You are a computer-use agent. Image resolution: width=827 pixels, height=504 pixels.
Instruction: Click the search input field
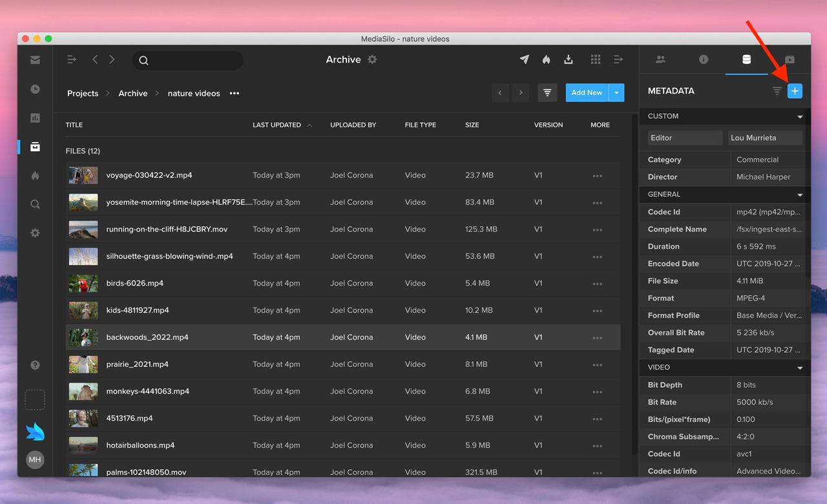(194, 60)
